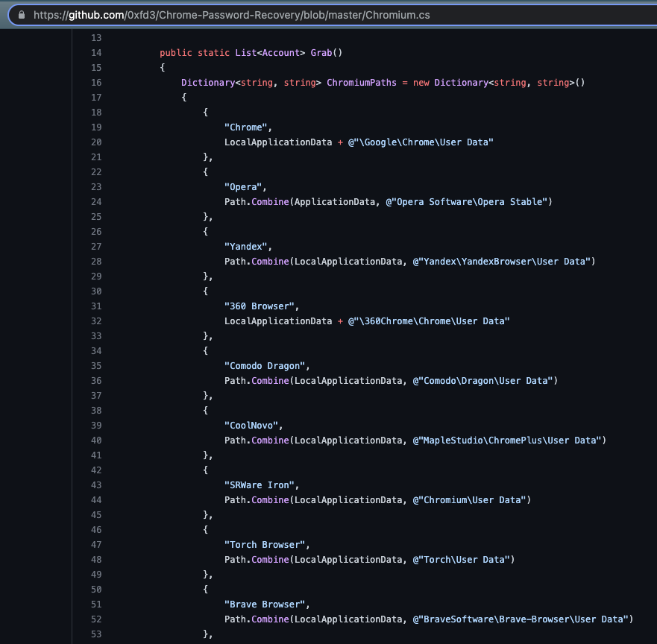
Task: Click the "CoolNovo" string literal
Action: [x=251, y=426]
